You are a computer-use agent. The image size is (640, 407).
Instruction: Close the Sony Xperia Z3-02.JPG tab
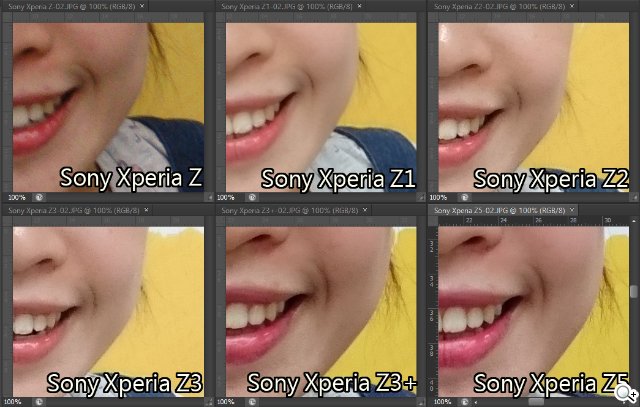pos(146,210)
